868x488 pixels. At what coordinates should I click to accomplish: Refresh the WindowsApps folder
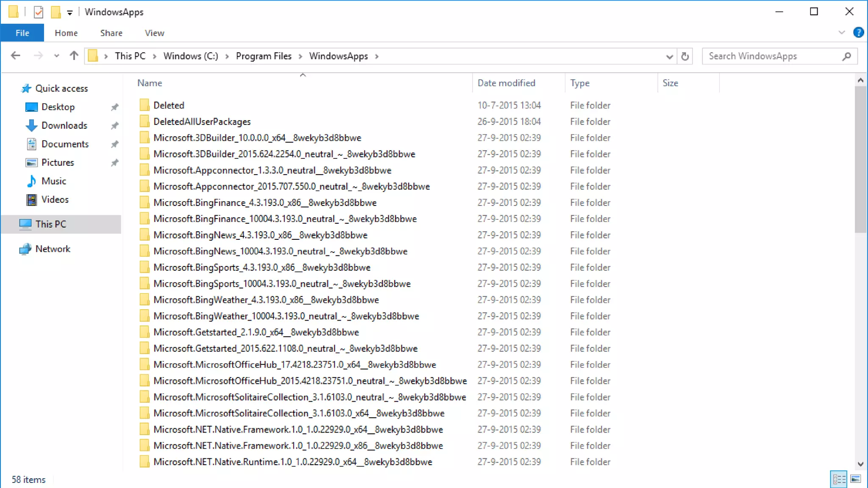pyautogui.click(x=685, y=56)
